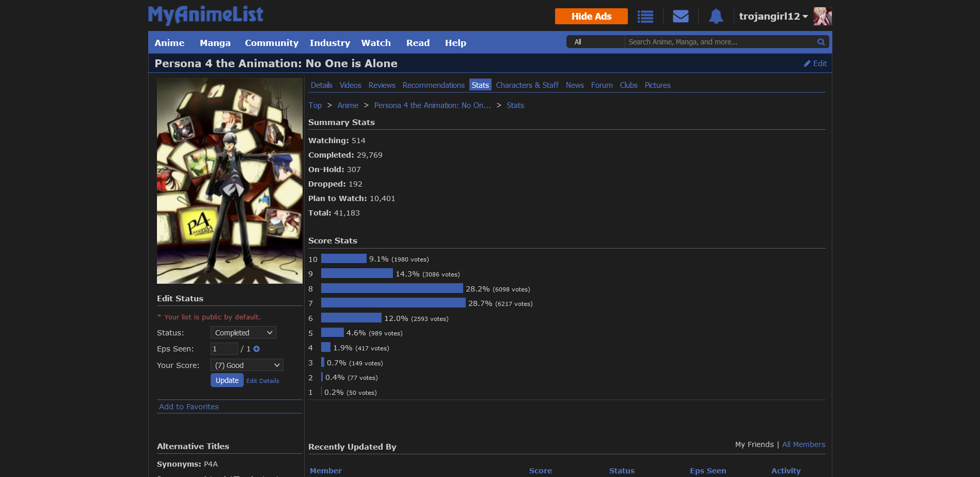Switch to the Pictures tab
Viewport: 980px width, 477px height.
[x=658, y=85]
